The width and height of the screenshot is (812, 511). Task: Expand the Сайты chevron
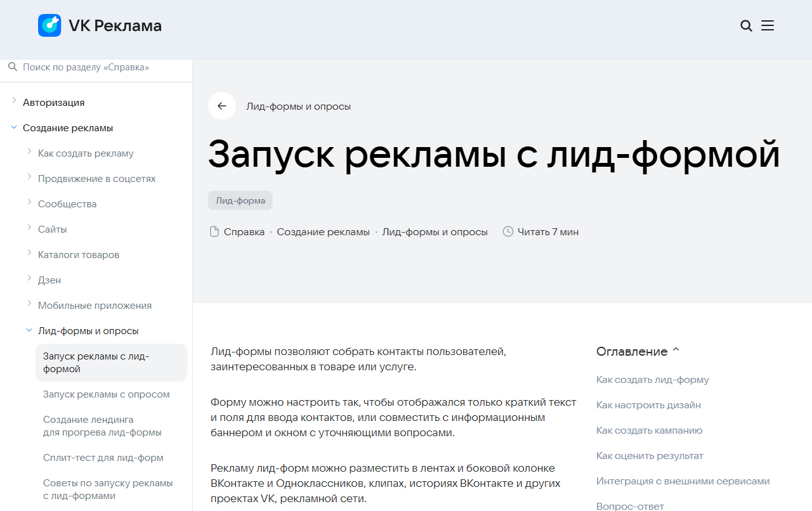(x=29, y=228)
